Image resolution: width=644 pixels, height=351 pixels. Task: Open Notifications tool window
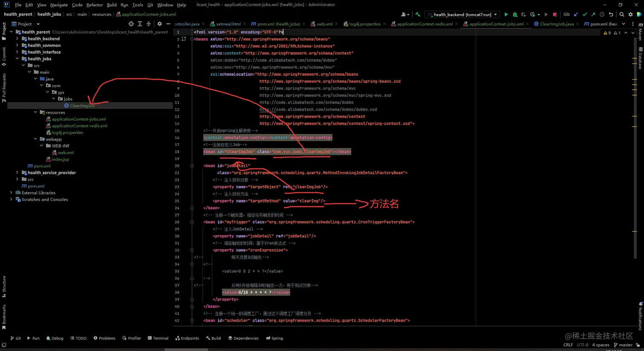(640, 316)
